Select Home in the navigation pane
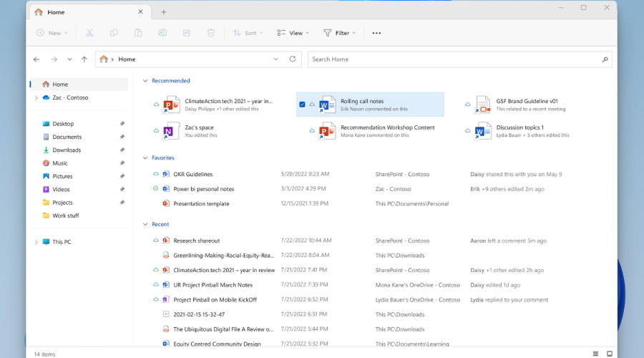This screenshot has height=358, width=644. point(79,84)
